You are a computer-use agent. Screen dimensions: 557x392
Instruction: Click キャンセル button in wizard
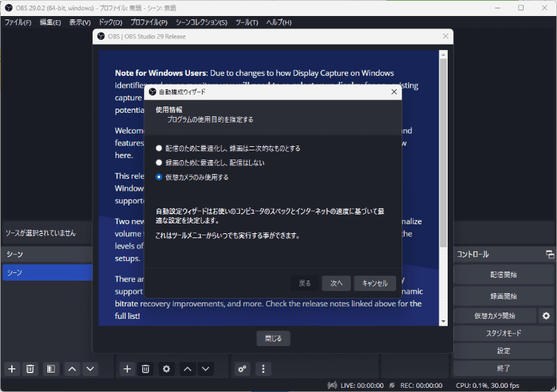375,283
